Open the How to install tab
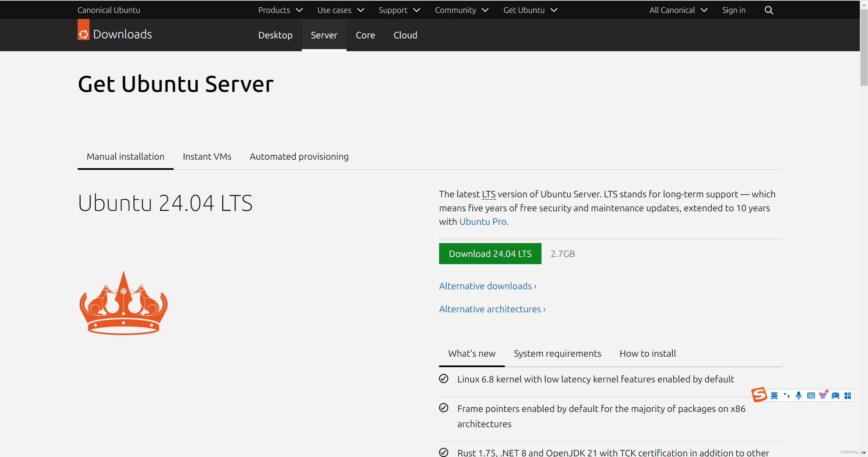The width and height of the screenshot is (868, 457). click(x=647, y=354)
